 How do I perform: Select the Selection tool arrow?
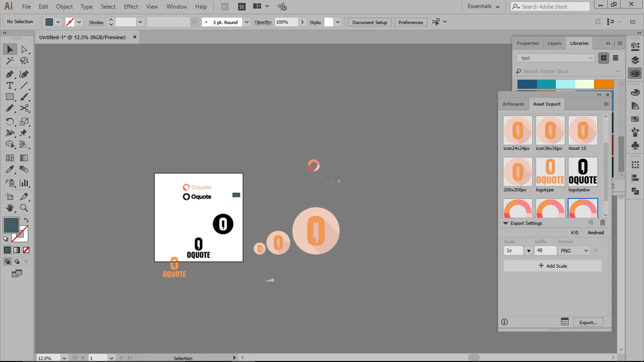pyautogui.click(x=10, y=49)
